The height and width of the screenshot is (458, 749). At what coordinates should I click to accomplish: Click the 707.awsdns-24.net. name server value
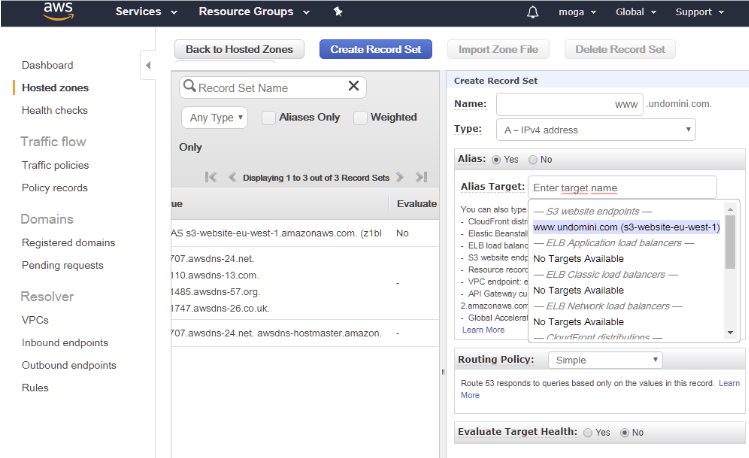pos(213,259)
